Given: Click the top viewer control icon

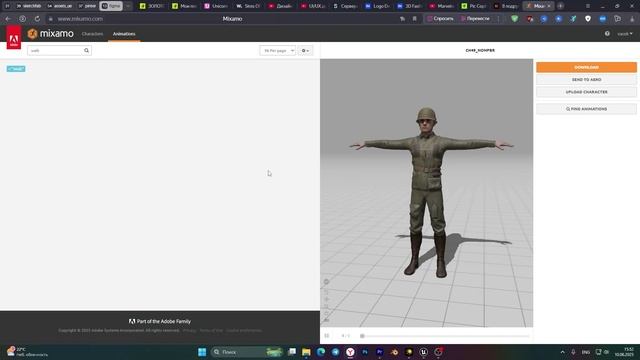Looking at the screenshot, I should coord(326,282).
